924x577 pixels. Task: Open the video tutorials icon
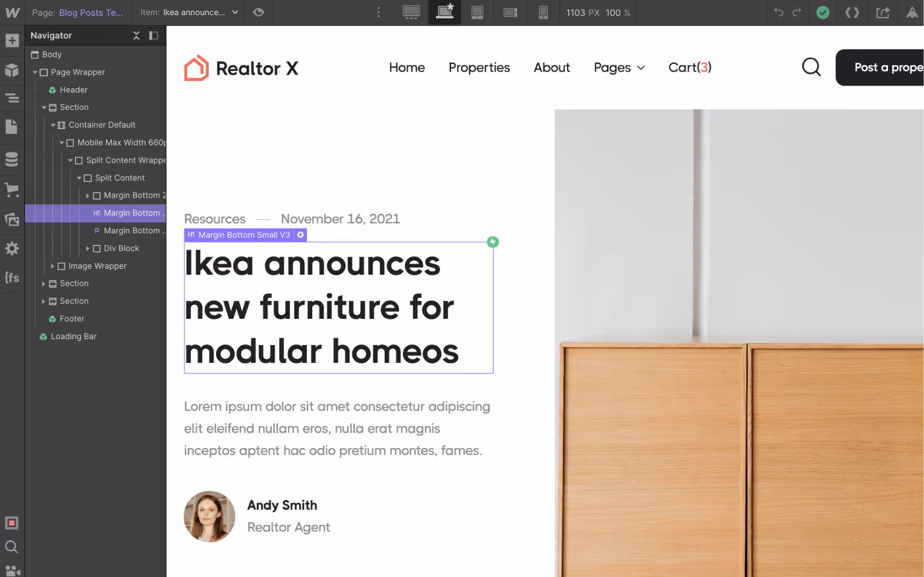12,570
